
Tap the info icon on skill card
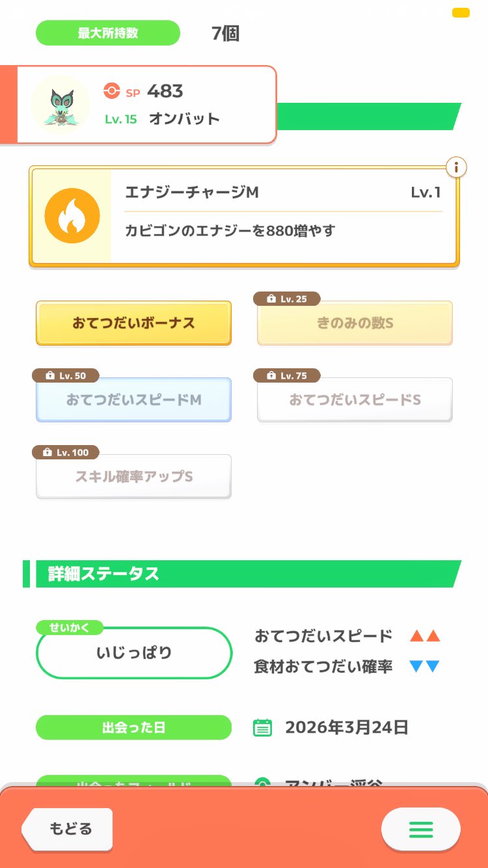coord(456,167)
